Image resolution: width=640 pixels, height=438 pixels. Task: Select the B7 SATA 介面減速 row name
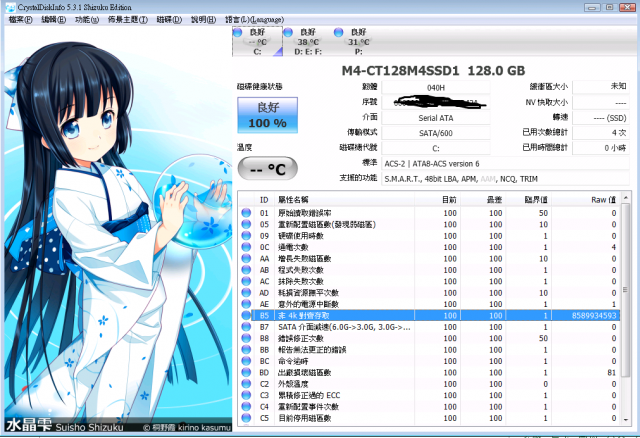coord(344,327)
